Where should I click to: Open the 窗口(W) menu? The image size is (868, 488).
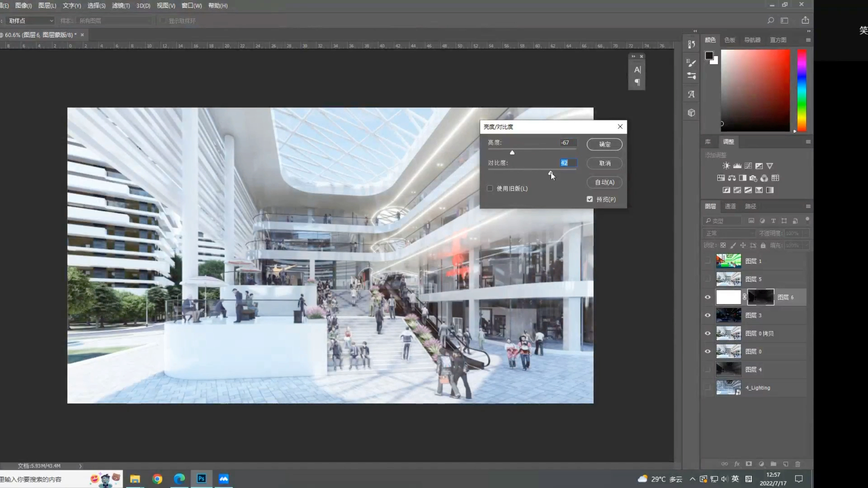[x=192, y=5]
